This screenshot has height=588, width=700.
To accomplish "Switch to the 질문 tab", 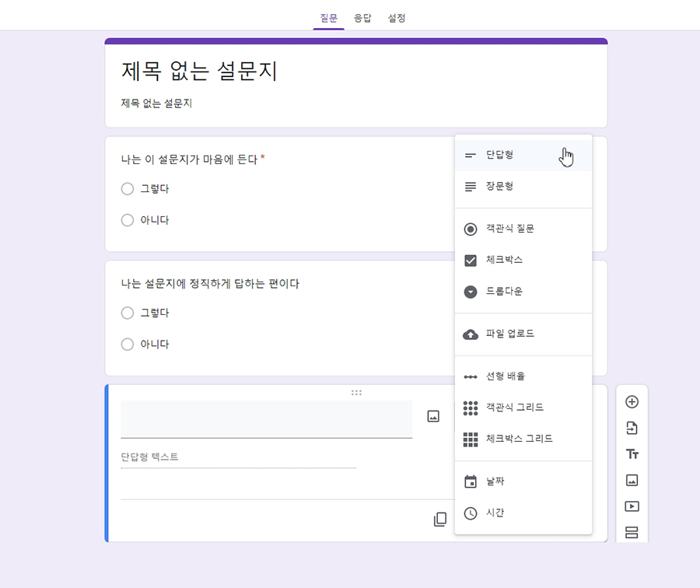I will 328,18.
